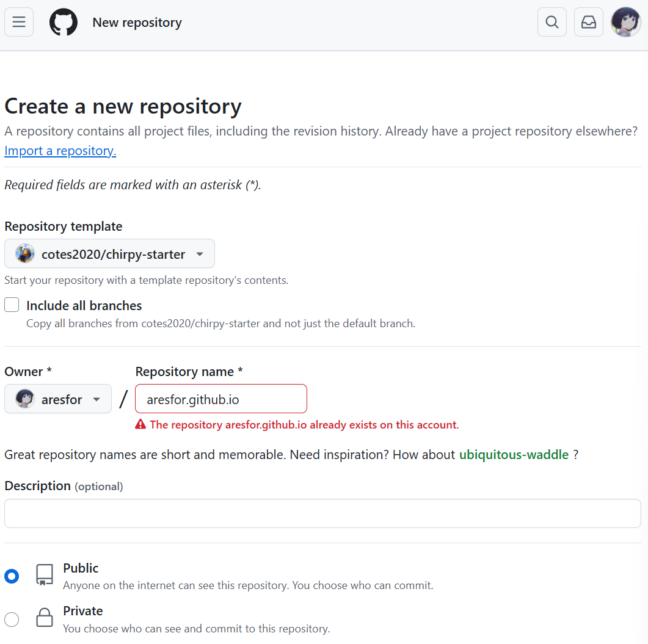Click the GitHub Octocat logo
The height and width of the screenshot is (644, 648).
pos(64,22)
